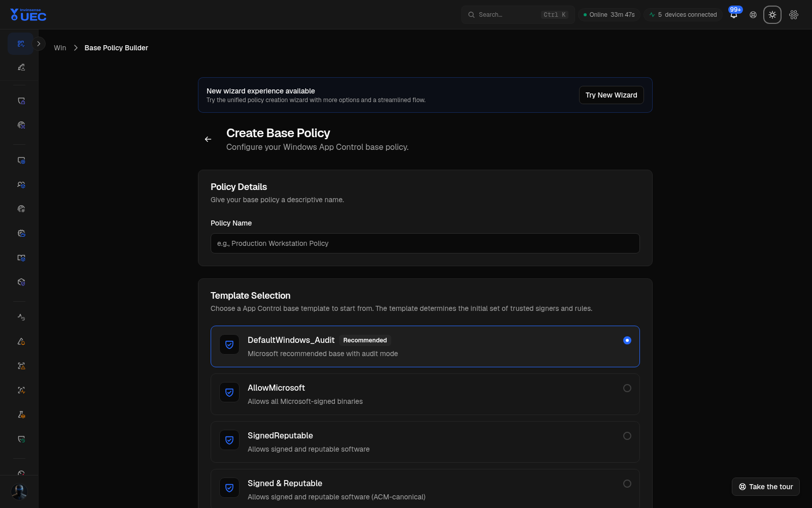Click the Policy Name input field
Image resolution: width=812 pixels, height=508 pixels.
(425, 243)
